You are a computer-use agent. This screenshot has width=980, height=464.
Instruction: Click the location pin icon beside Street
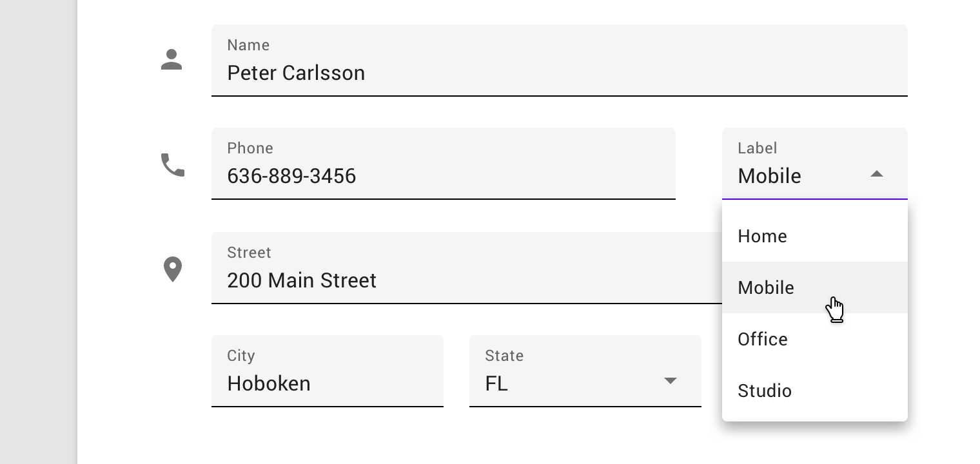pyautogui.click(x=173, y=269)
